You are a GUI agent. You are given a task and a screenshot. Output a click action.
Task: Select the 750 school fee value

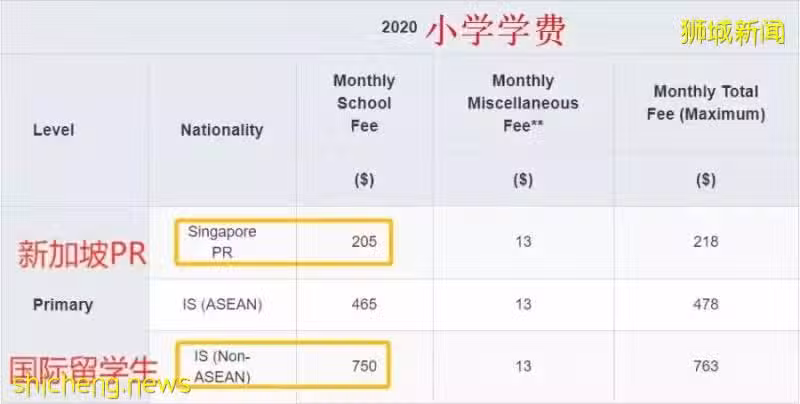364,366
